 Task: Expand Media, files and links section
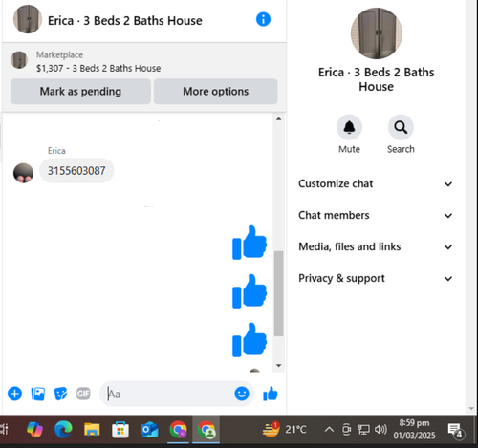pos(376,246)
